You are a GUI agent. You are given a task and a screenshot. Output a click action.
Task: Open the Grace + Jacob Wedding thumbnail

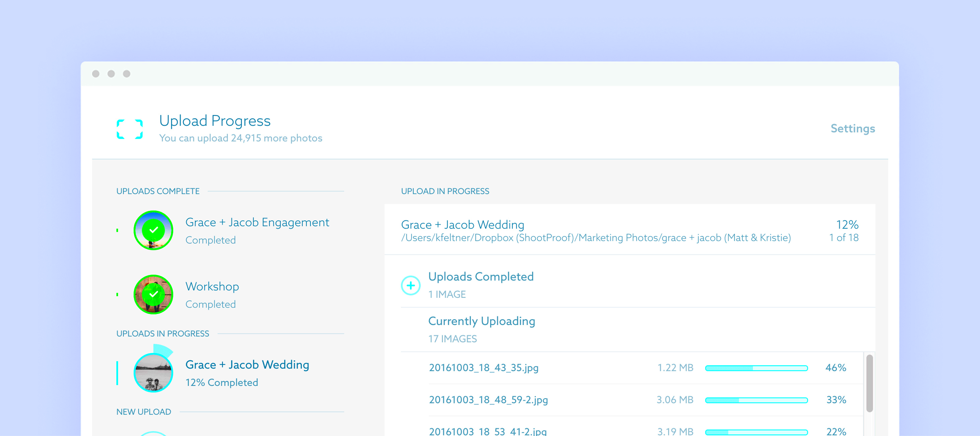pyautogui.click(x=153, y=372)
